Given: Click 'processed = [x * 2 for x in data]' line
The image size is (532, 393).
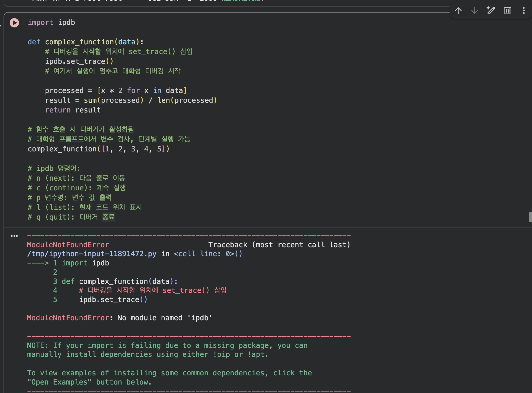Looking at the screenshot, I should (116, 90).
